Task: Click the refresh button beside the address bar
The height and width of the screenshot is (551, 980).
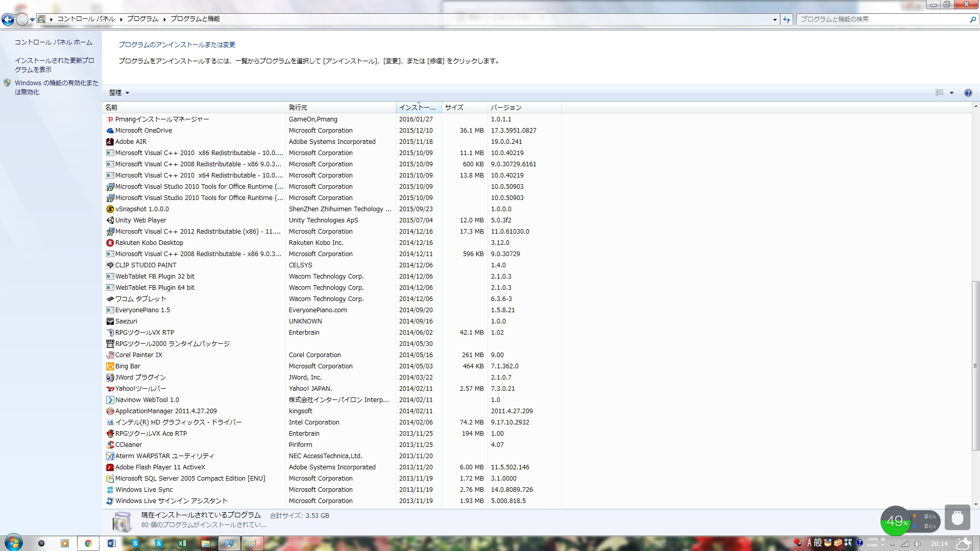Action: pos(787,19)
